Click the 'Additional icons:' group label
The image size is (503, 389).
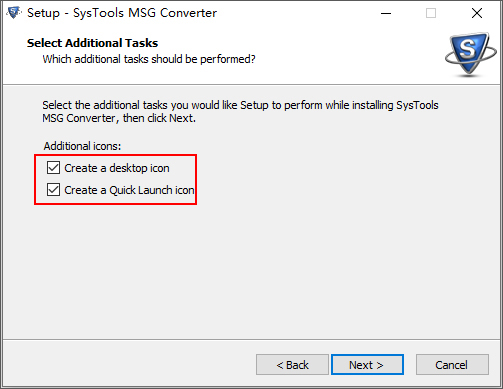tap(82, 146)
